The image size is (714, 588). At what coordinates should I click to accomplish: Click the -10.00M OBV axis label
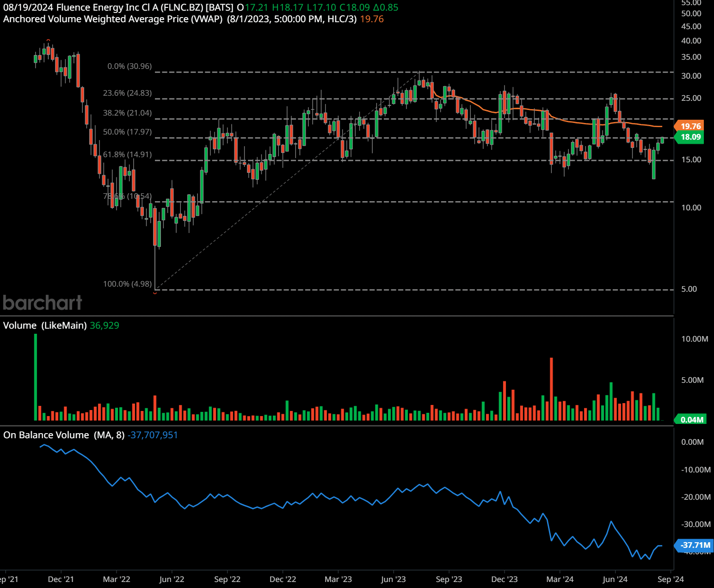coord(696,470)
